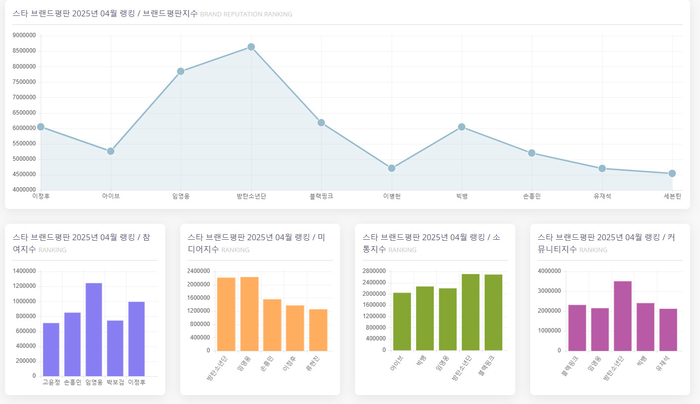The height and width of the screenshot is (404, 700).
Task: Click the 9000000 y-axis value on line chart
Action: [24, 35]
